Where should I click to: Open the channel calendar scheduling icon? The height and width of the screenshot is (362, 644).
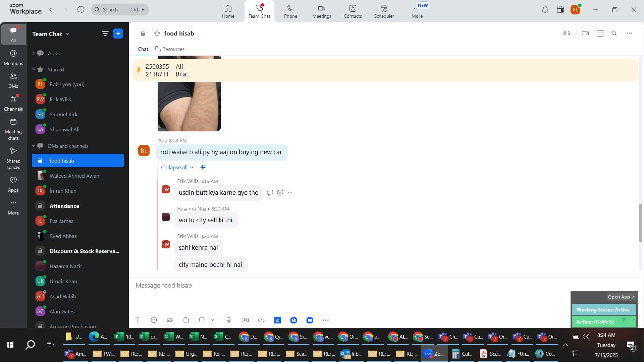(600, 33)
